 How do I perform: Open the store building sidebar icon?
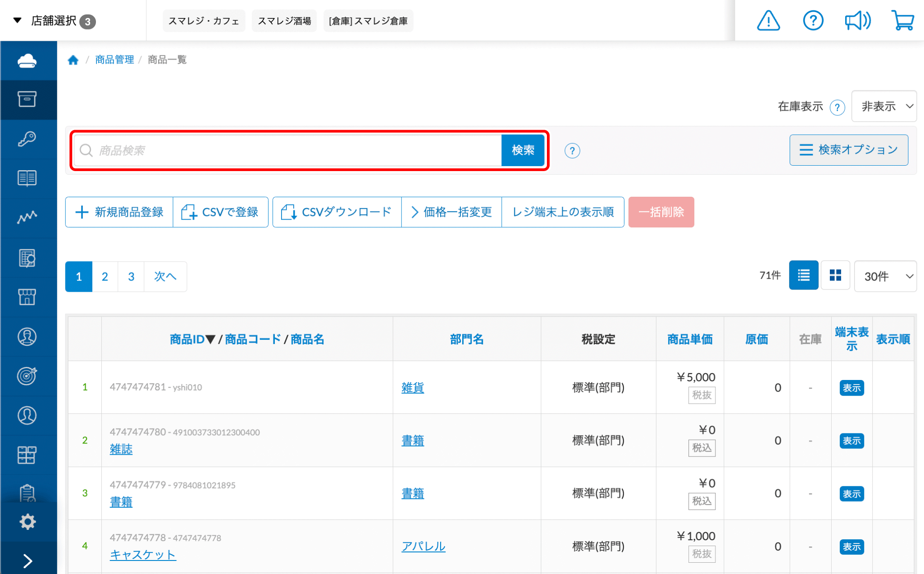(27, 297)
